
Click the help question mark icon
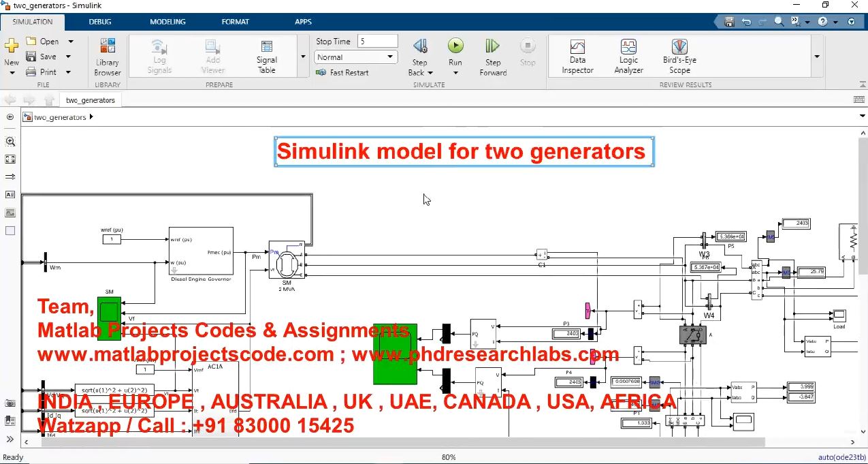click(823, 22)
